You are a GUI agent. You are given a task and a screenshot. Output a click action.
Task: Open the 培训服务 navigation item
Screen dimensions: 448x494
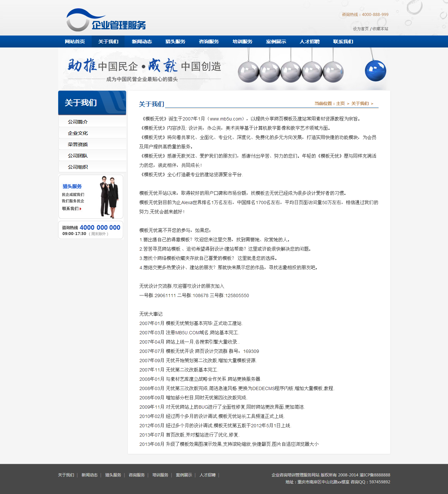[x=242, y=41]
